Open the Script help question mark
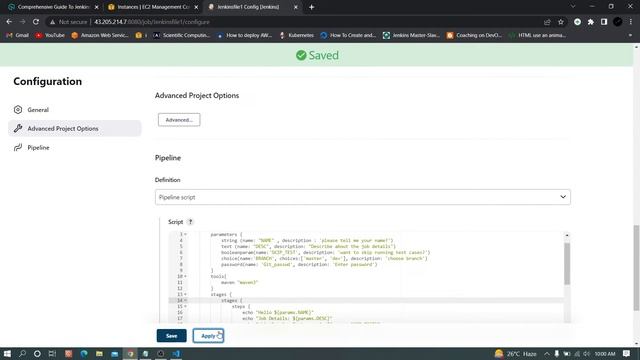640x360 pixels. click(x=190, y=222)
